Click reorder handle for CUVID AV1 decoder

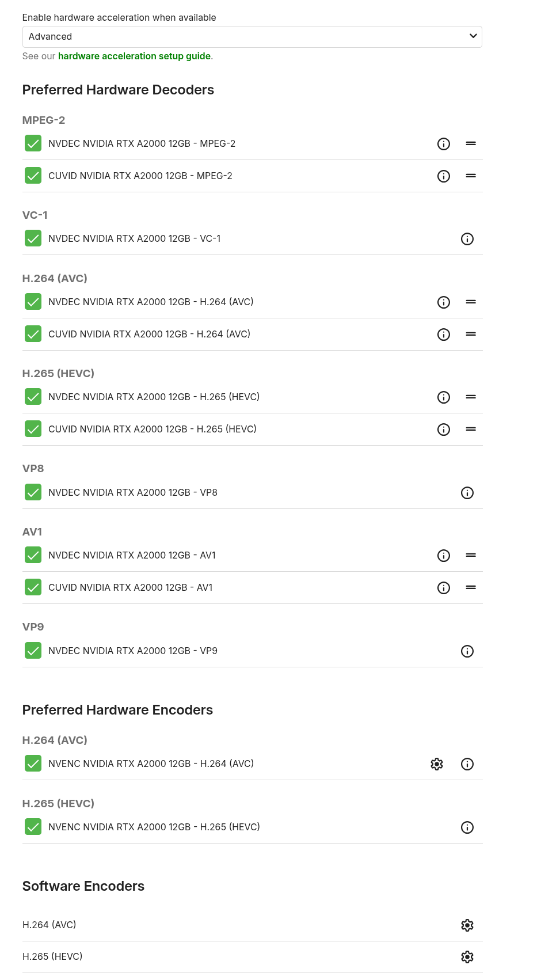pyautogui.click(x=471, y=588)
